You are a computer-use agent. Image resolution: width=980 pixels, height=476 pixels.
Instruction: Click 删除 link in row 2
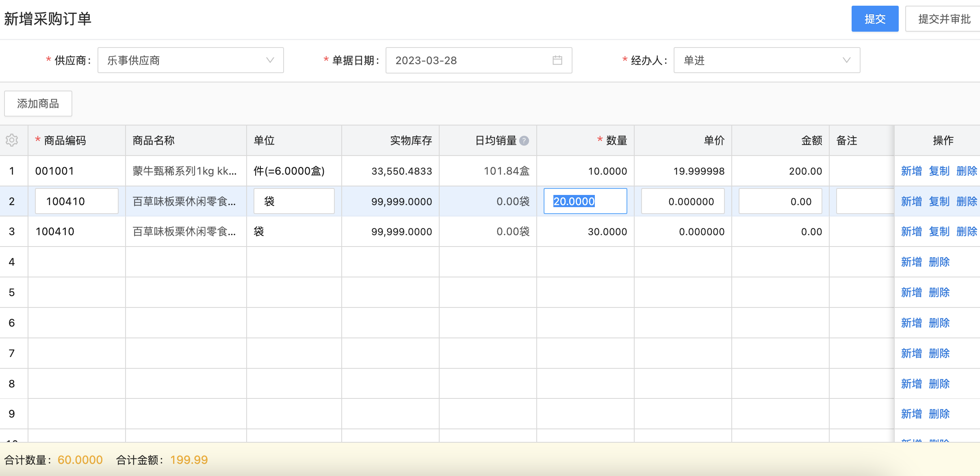click(x=967, y=201)
